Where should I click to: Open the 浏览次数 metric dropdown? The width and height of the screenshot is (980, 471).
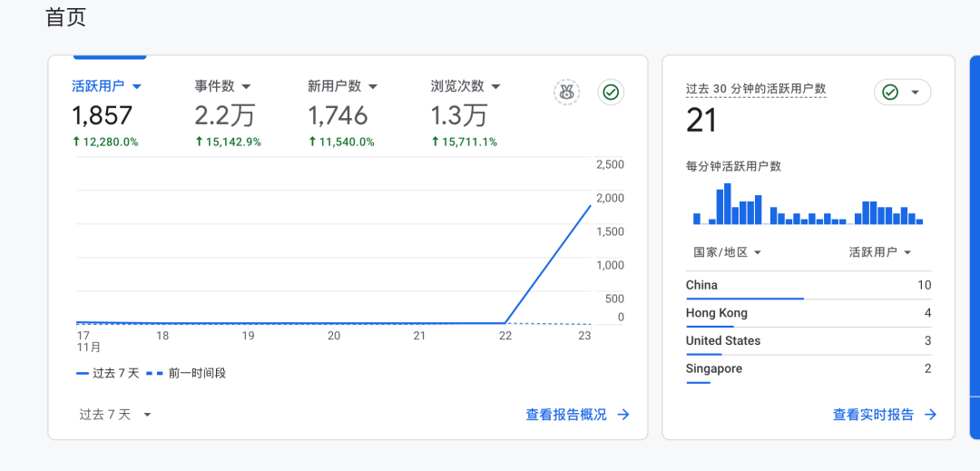tap(465, 86)
